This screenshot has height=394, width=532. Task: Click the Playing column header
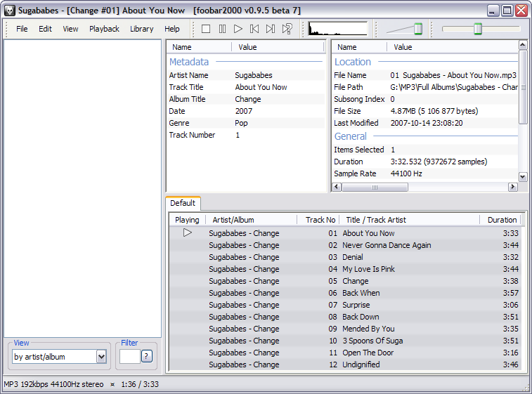click(187, 220)
